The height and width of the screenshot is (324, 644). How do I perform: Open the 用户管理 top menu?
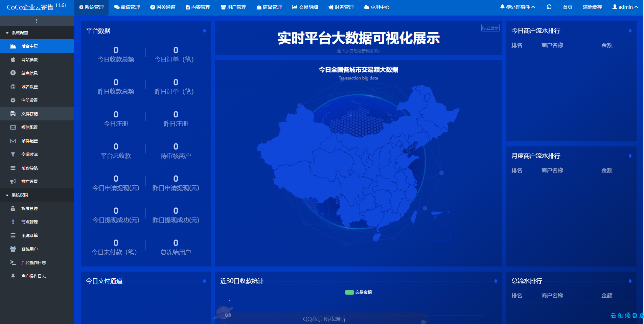pyautogui.click(x=233, y=7)
